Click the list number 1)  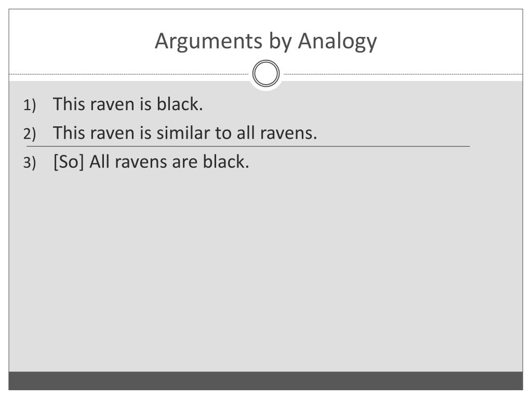click(x=30, y=105)
